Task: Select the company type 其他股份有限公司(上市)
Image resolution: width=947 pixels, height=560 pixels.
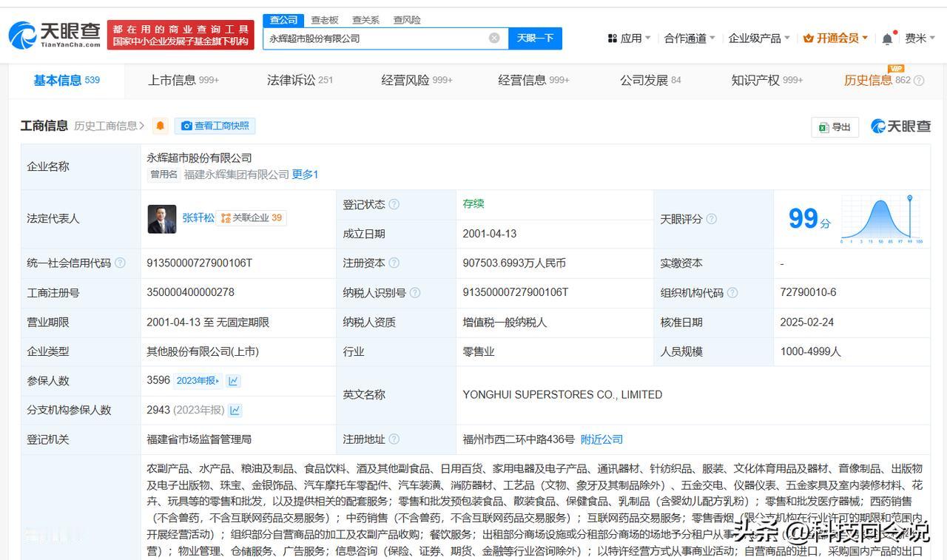Action: click(203, 351)
